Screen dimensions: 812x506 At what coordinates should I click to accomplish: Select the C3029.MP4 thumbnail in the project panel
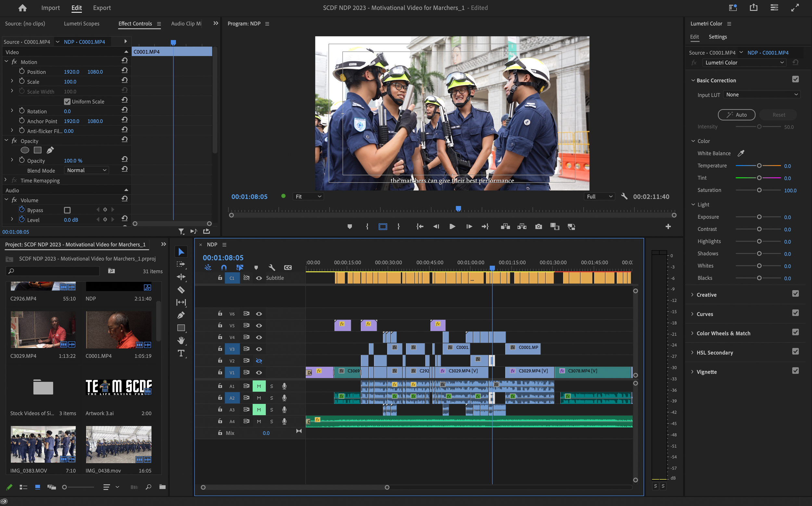click(x=43, y=330)
